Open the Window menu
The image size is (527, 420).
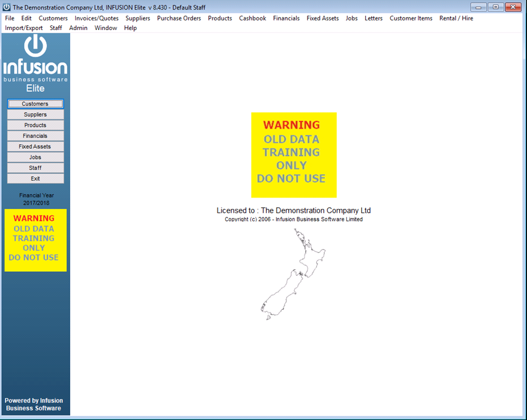105,28
